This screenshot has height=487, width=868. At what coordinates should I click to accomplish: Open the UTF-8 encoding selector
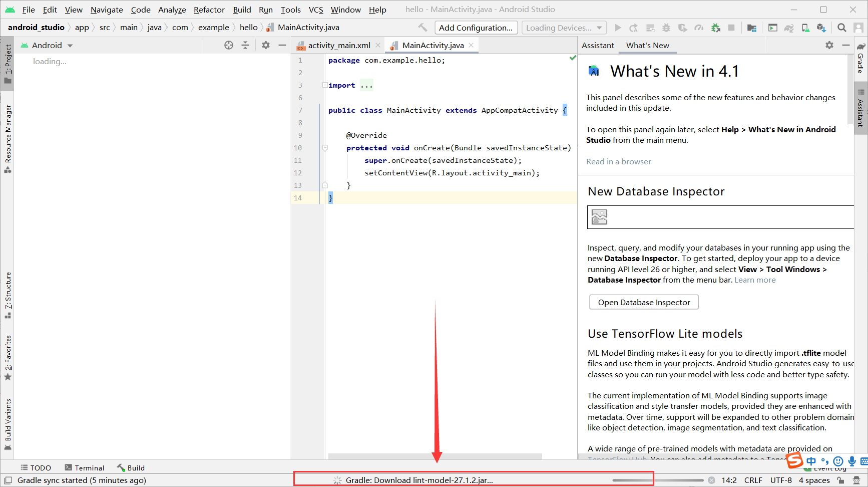pyautogui.click(x=781, y=480)
